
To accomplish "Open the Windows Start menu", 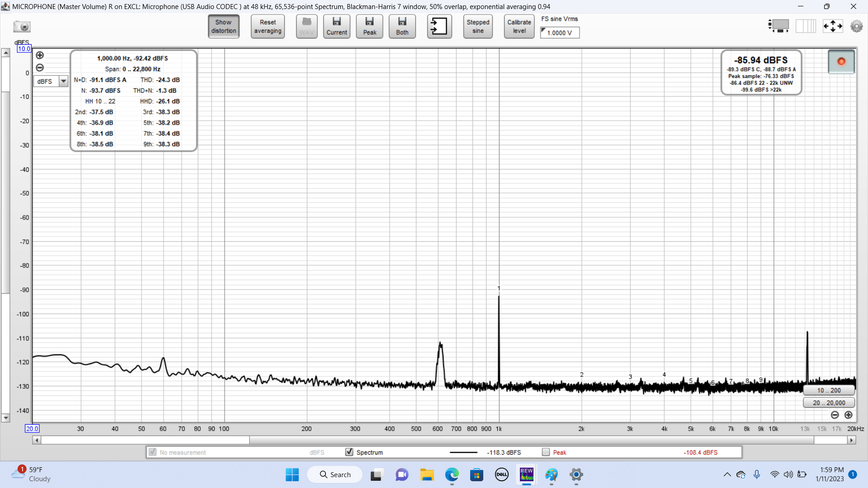I will click(292, 474).
